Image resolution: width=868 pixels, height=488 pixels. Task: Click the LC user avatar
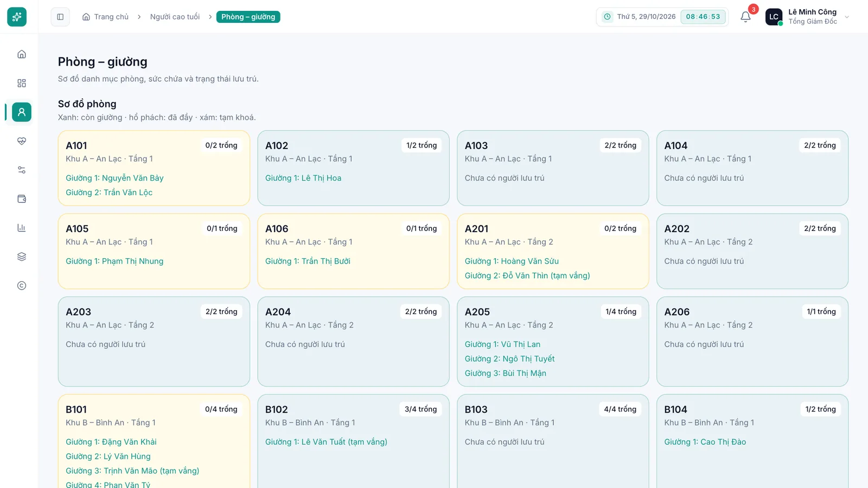[774, 17]
